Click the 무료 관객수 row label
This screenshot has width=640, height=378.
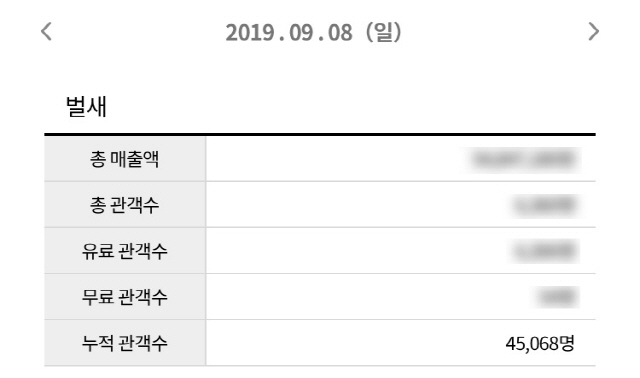coord(124,297)
